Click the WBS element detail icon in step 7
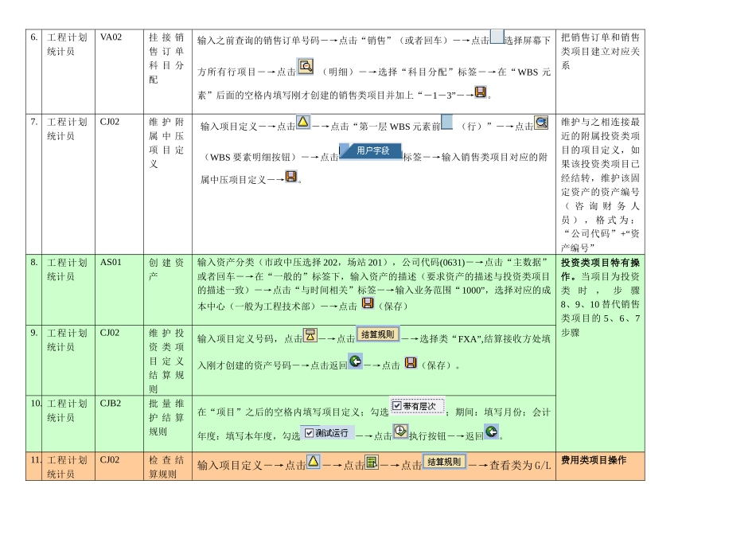Viewport: 756px width, 535px height. [x=541, y=123]
